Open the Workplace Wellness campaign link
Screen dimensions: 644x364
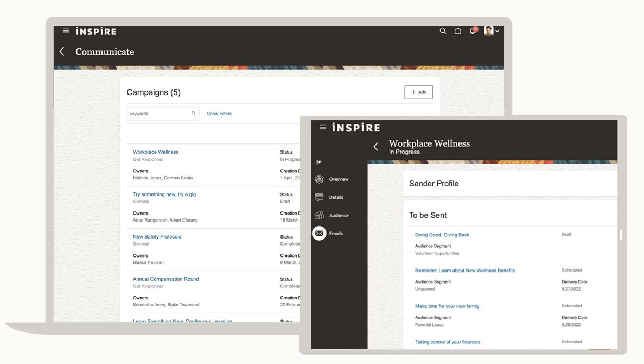coord(156,152)
